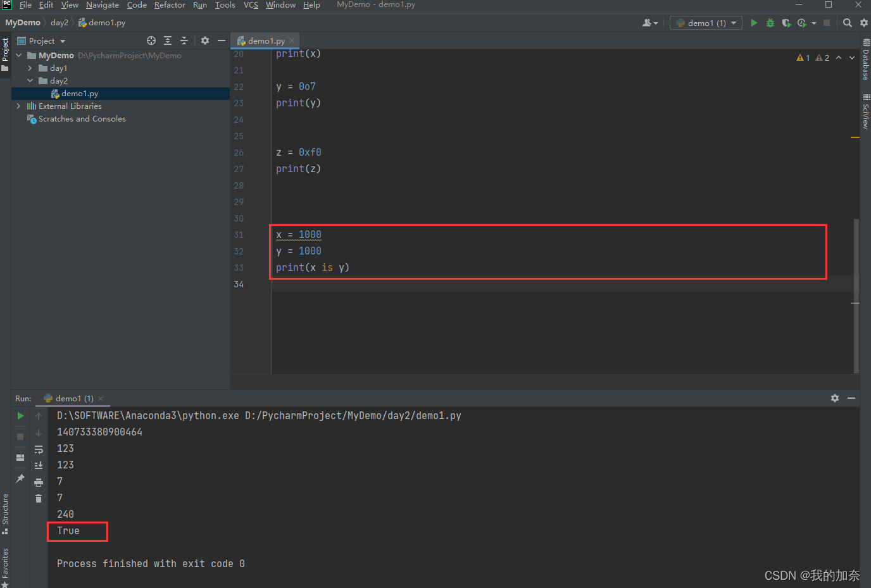Open the Project view selector dropdown
The width and height of the screenshot is (871, 588).
point(42,41)
